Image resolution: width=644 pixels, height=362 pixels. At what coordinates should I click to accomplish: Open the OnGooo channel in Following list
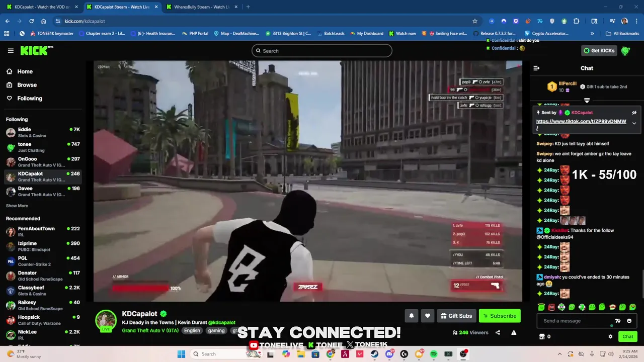click(x=42, y=162)
